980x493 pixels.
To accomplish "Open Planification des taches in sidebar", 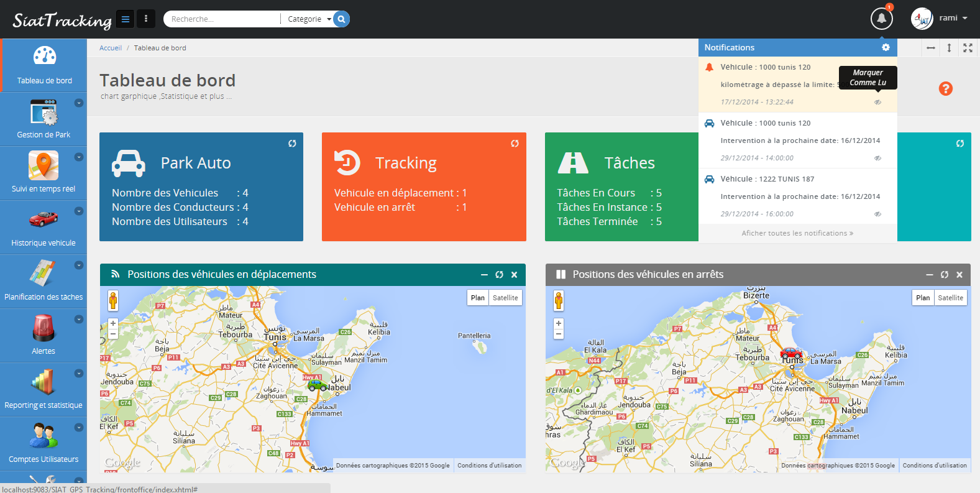I will tap(44, 282).
